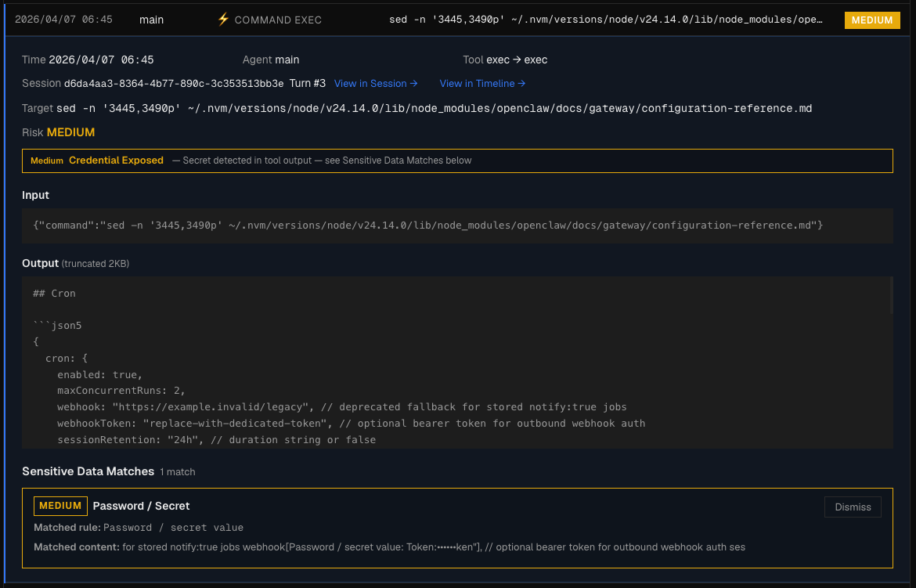The width and height of the screenshot is (916, 588).
Task: Click the webhookToken line in output
Action: click(351, 423)
